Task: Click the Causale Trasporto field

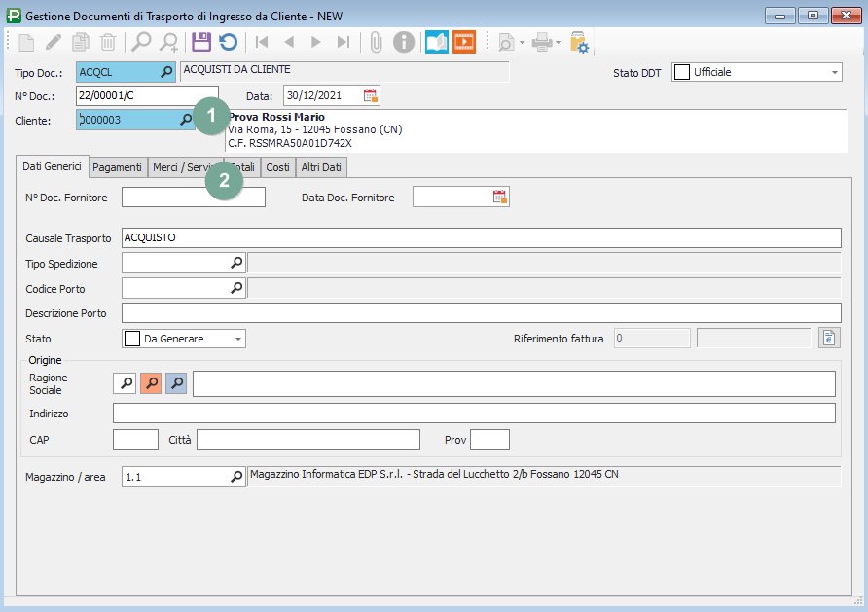Action: tap(480, 237)
